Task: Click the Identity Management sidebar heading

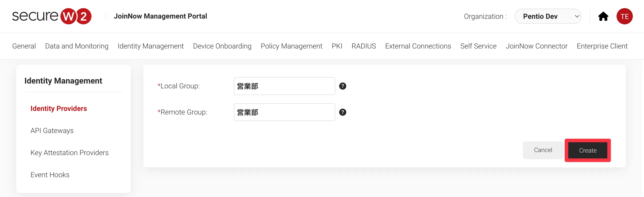Action: 63,81
